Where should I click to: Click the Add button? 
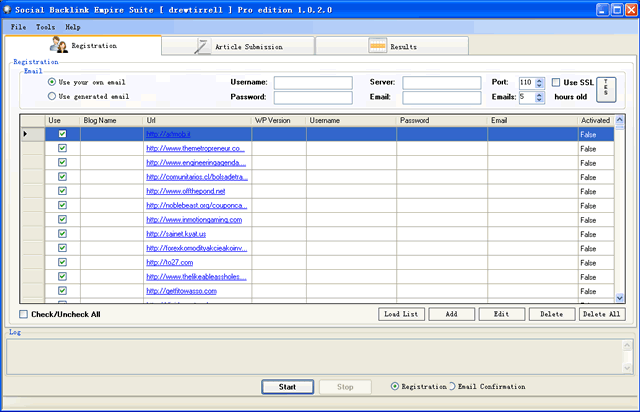(451, 314)
